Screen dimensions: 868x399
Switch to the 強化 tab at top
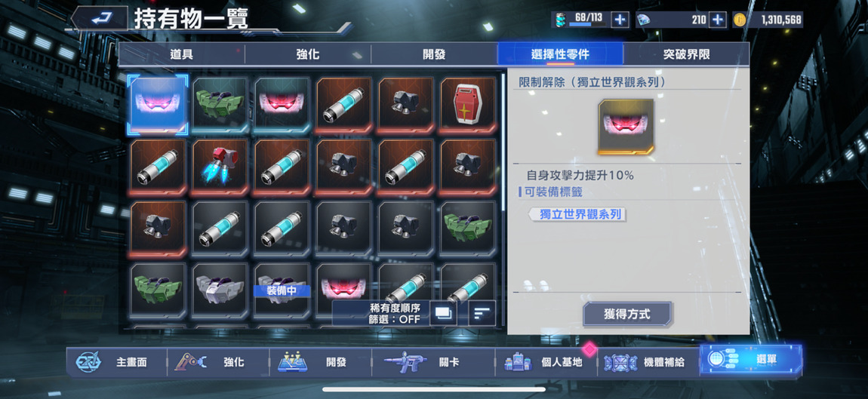click(308, 54)
